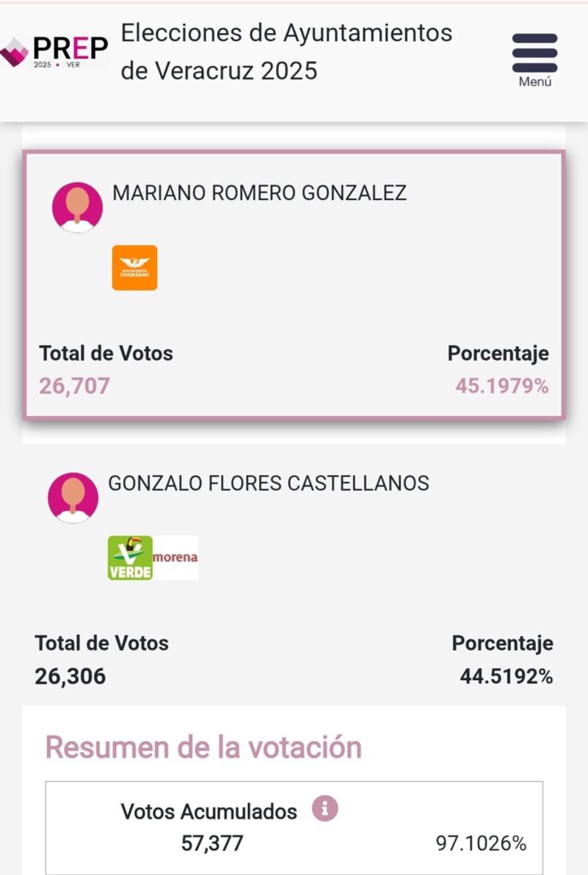The image size is (588, 875).
Task: Select the GONZALO FLORES CASTELLANOS candidate name
Action: (x=268, y=484)
